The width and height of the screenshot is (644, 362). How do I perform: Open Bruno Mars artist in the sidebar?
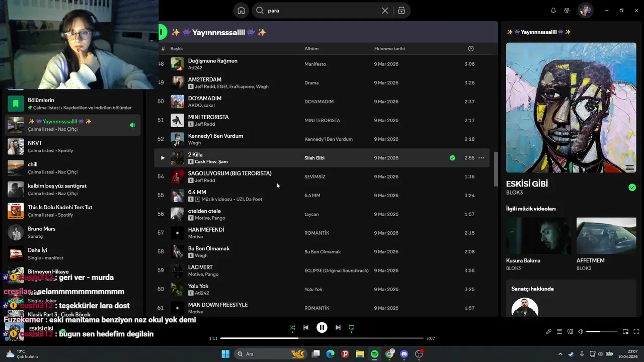pyautogui.click(x=73, y=232)
